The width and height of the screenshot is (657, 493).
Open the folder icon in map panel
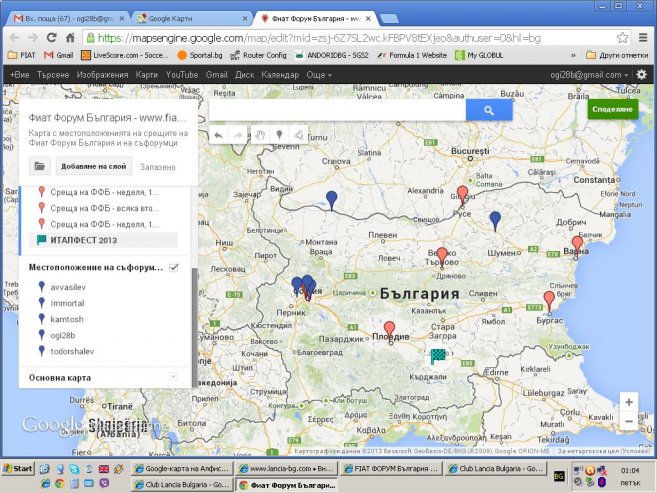[x=39, y=167]
